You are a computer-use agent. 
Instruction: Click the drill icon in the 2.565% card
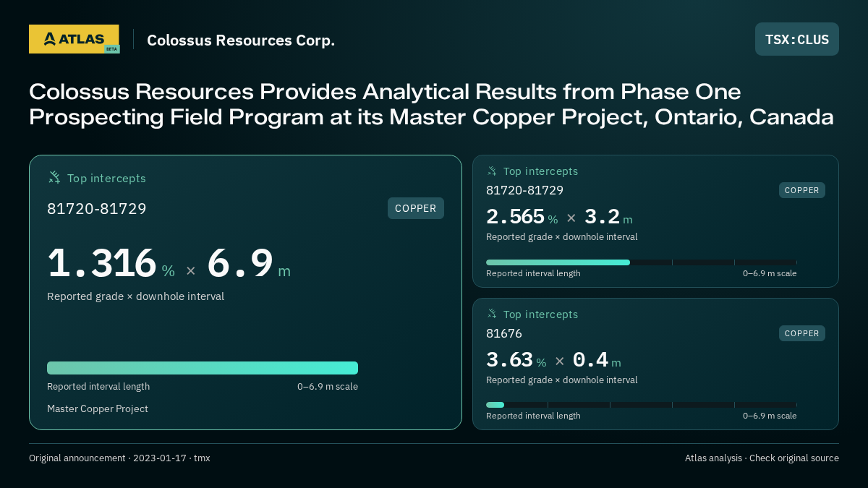[x=492, y=171]
